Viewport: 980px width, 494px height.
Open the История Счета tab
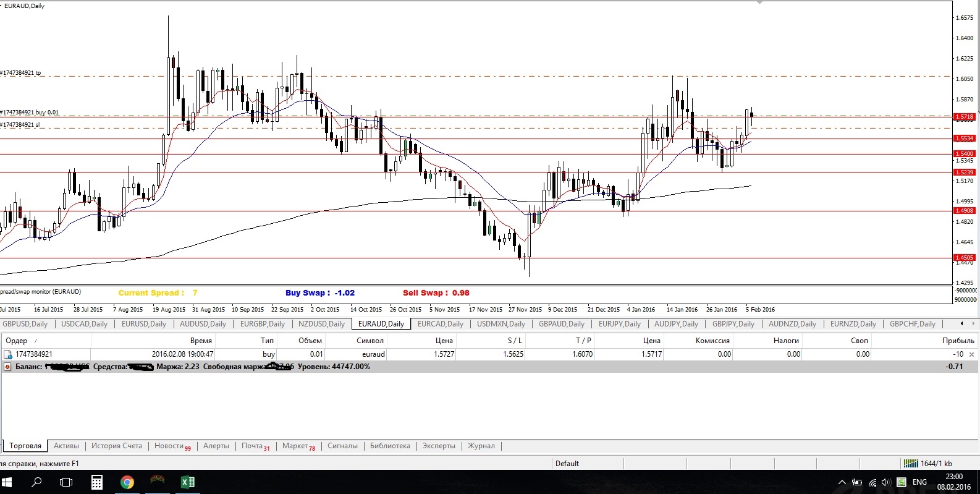(117, 446)
